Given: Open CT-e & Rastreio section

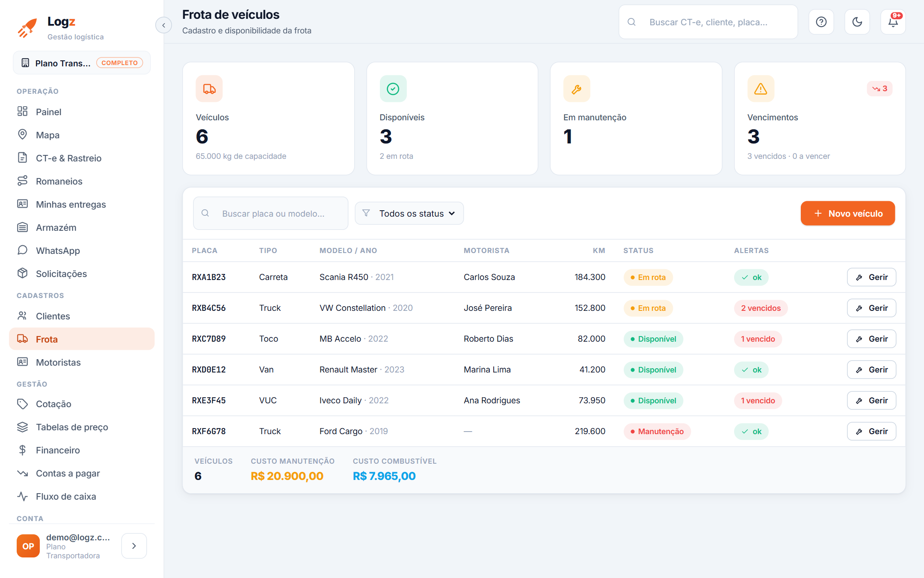Looking at the screenshot, I should (x=82, y=158).
